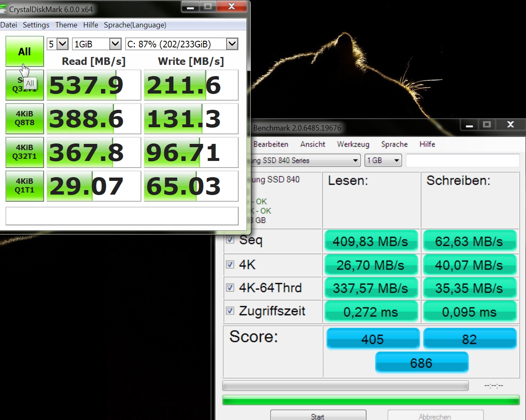Click the 367.8 read result
The image size is (526, 420).
coord(94,153)
